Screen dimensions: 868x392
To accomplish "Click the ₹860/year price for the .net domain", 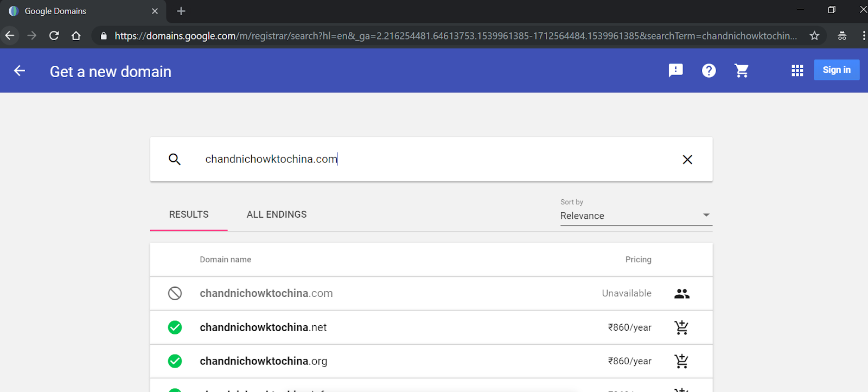I will click(x=629, y=327).
